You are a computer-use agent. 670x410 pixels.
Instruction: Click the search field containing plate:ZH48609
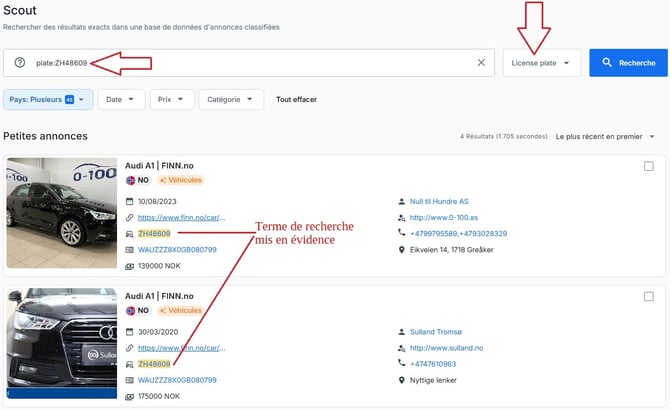[249, 63]
